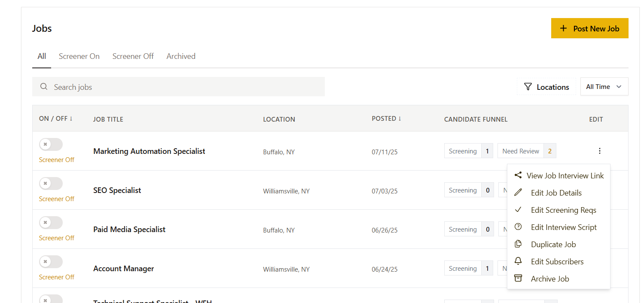Enable the screener for SEO Specialist
Viewport: 644px width, 303px height.
pyautogui.click(x=51, y=184)
